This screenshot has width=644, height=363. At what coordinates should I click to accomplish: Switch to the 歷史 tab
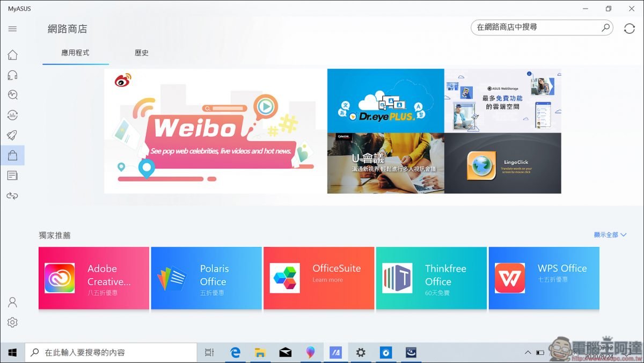pos(142,53)
